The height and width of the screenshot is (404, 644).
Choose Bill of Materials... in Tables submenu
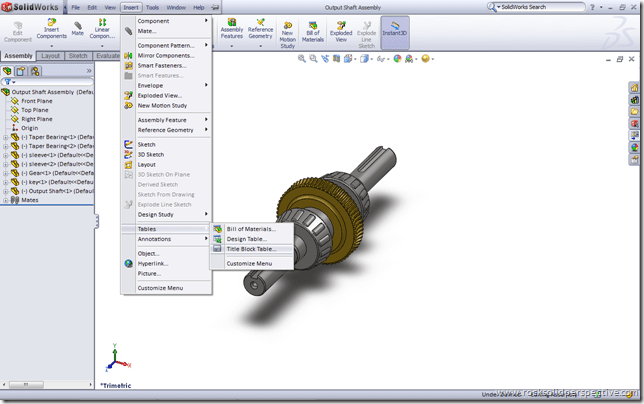click(x=252, y=229)
